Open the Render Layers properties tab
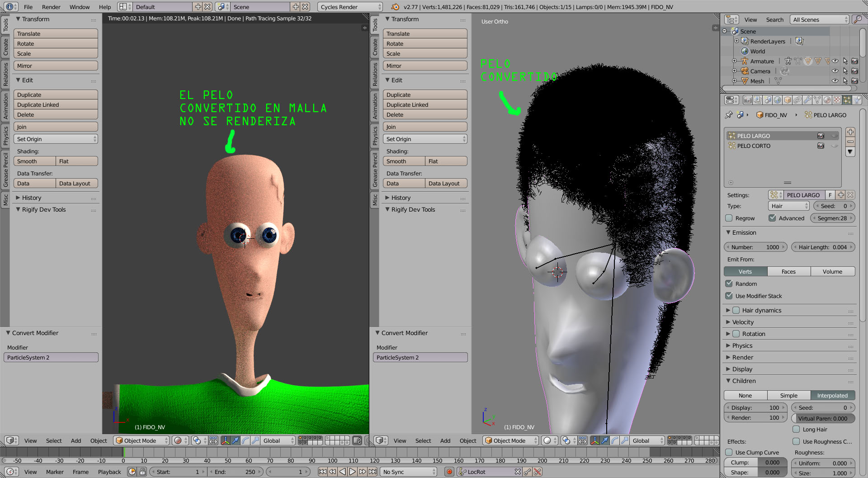The image size is (868, 478). tap(757, 100)
